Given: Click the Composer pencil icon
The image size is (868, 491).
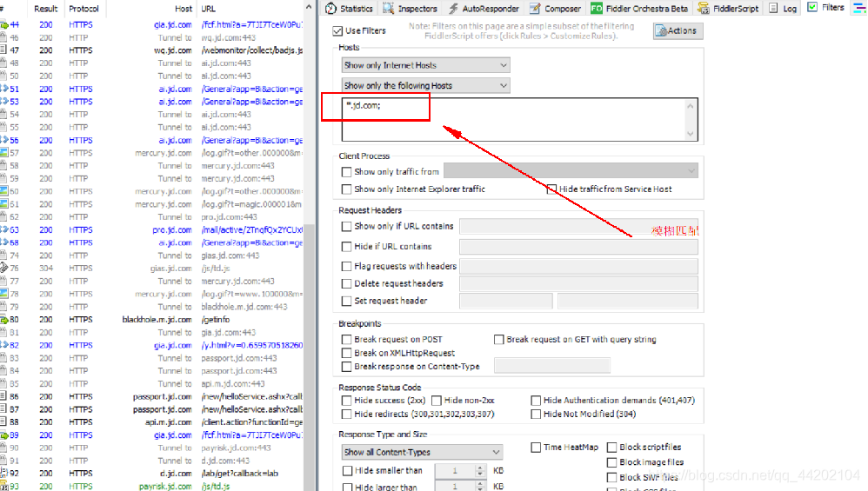Looking at the screenshot, I should coord(535,9).
